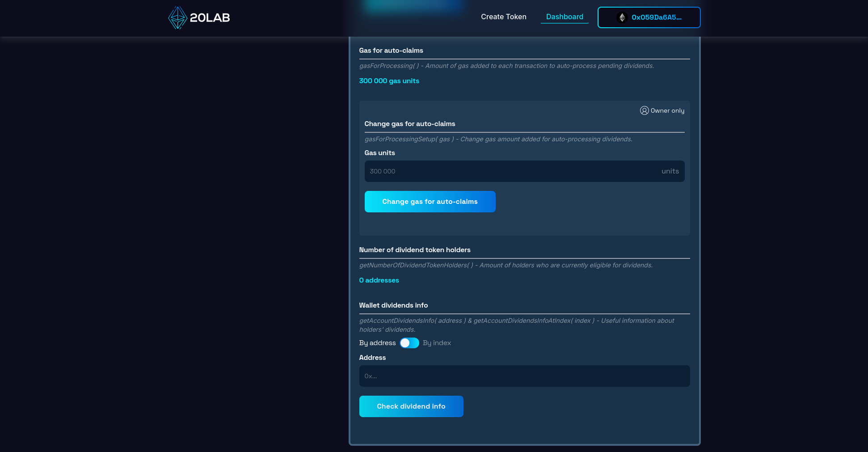Click 'Number of dividend token holders' heading
This screenshot has height=452, width=868.
[415, 250]
